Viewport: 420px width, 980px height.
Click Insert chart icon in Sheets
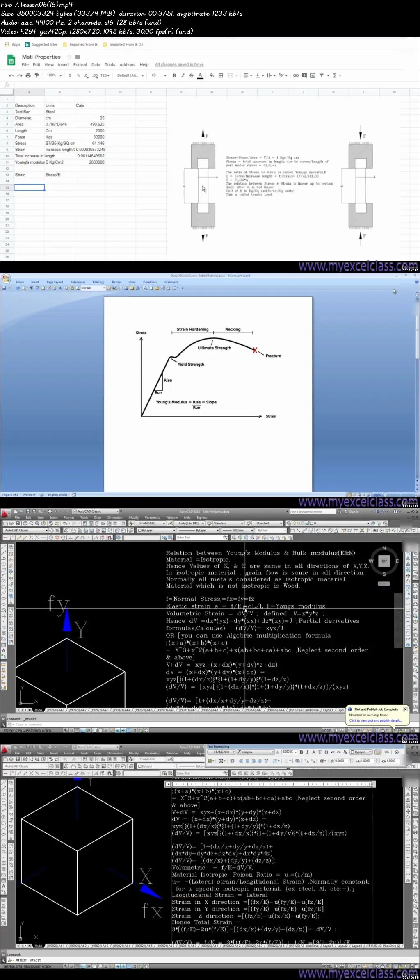[x=313, y=75]
